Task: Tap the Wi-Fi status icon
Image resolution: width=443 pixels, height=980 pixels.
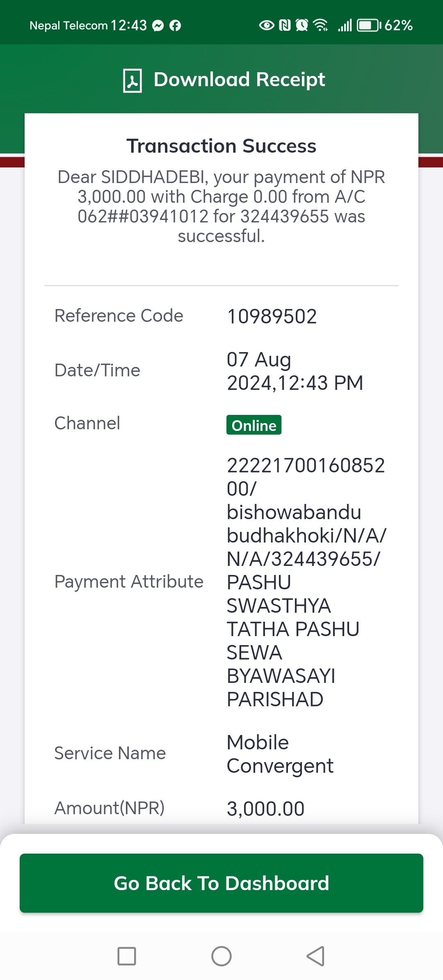Action: (320, 25)
